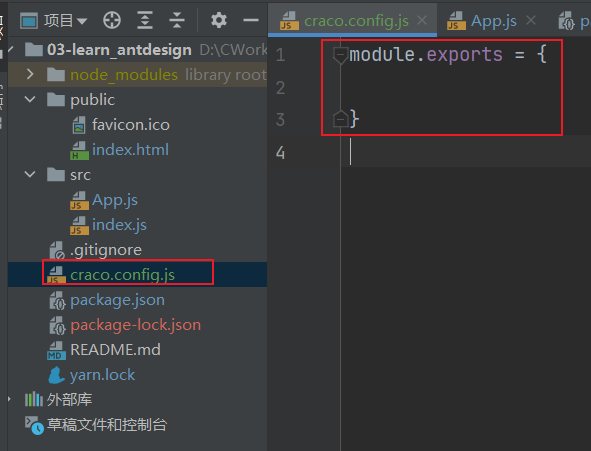Screen dimensions: 591x451
Task: Click the yarn.lock cat icon
Action: pos(57,375)
